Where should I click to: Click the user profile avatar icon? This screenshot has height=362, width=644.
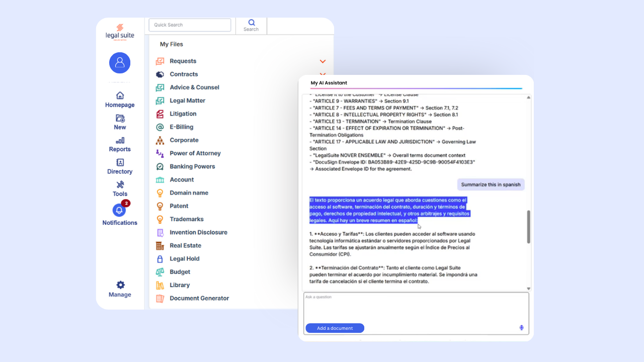[x=120, y=63]
